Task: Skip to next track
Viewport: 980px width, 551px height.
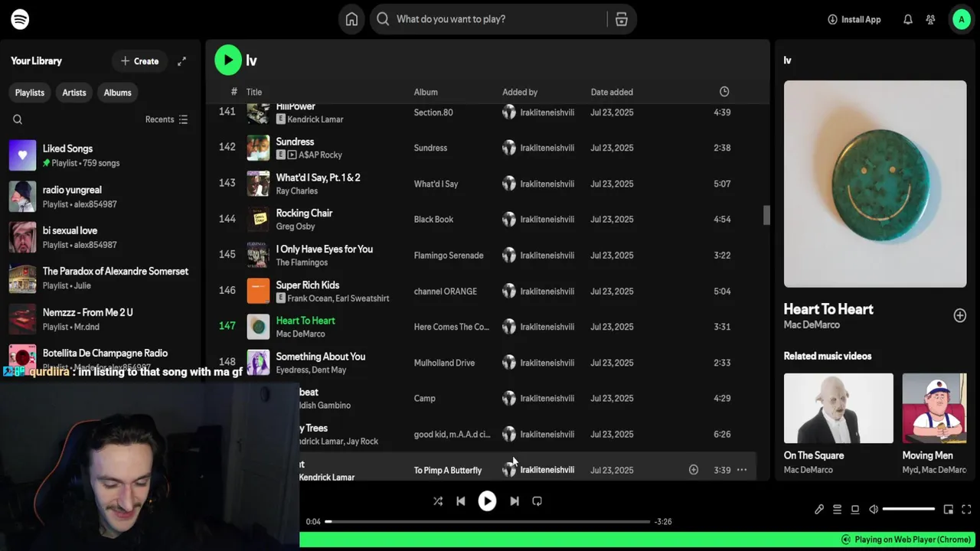Action: tap(514, 501)
